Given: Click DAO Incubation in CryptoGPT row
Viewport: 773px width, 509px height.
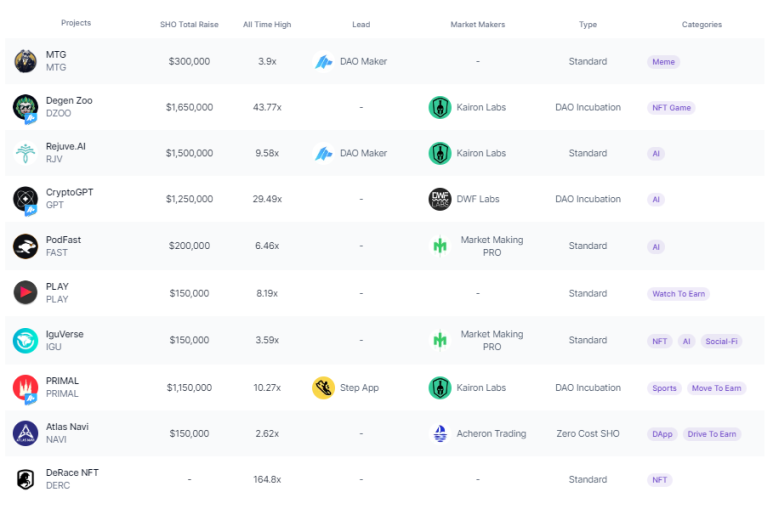Looking at the screenshot, I should point(588,199).
